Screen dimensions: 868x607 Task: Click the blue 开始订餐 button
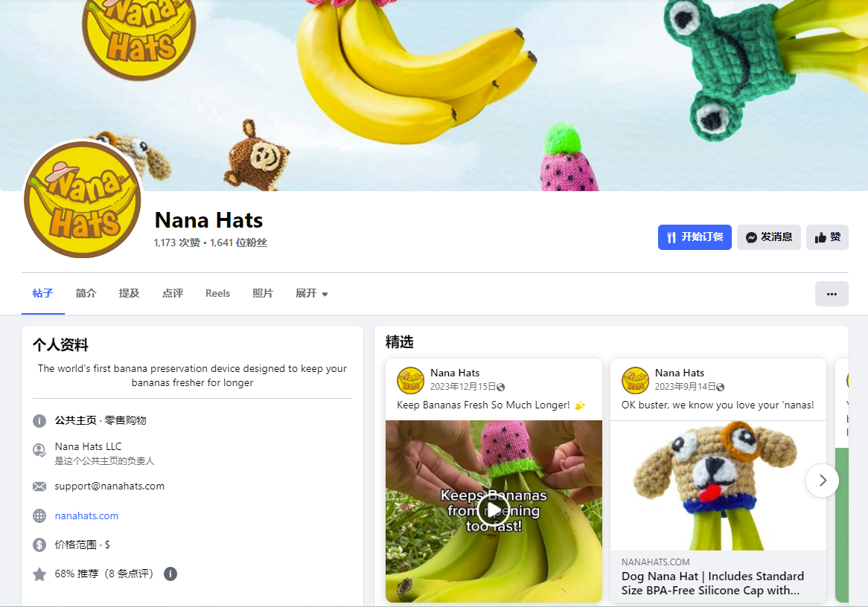tap(695, 237)
